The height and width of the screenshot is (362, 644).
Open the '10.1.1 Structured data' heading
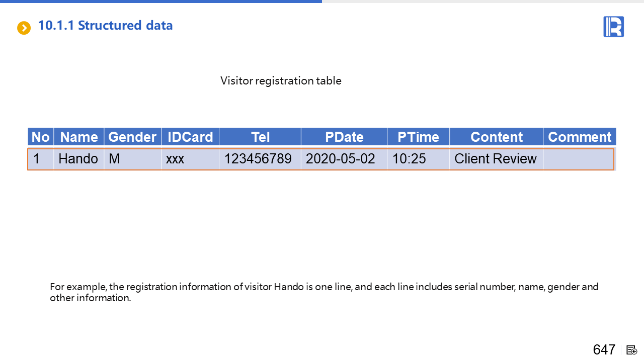click(105, 26)
